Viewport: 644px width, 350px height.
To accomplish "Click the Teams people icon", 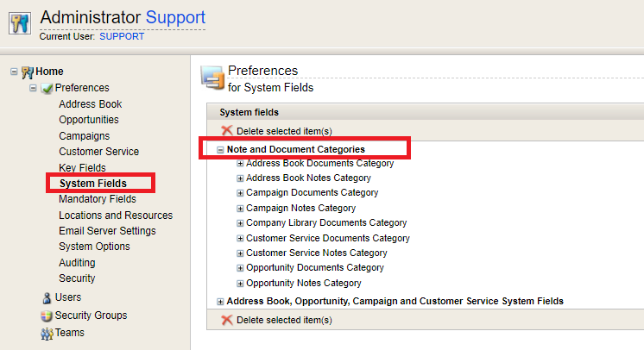I will click(47, 333).
